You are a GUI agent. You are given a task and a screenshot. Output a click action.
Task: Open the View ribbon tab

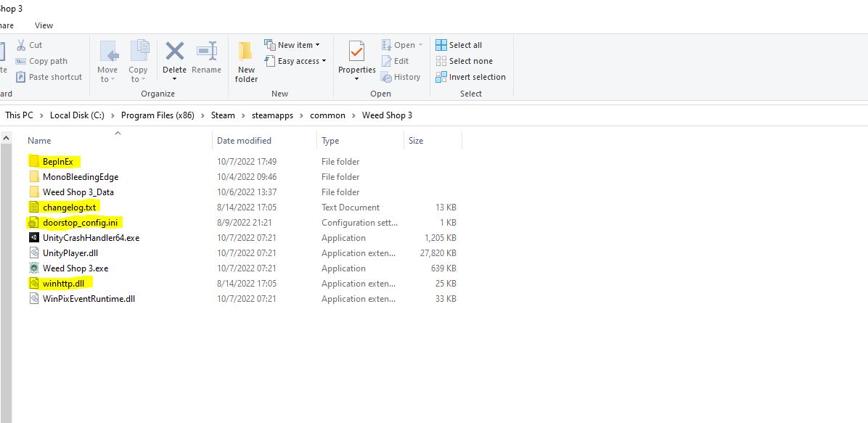[44, 25]
